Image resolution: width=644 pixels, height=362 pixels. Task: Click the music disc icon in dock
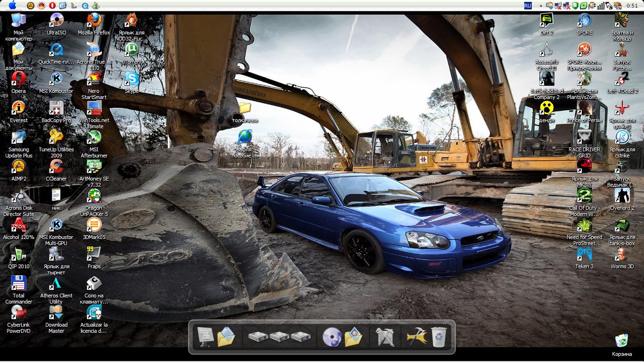point(331,337)
